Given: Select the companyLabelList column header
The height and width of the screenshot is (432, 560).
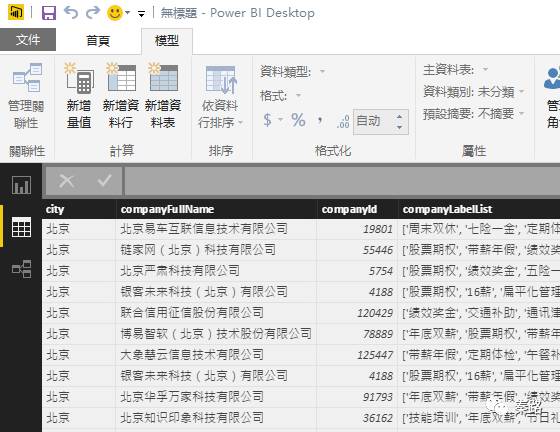Looking at the screenshot, I should coord(479,209).
